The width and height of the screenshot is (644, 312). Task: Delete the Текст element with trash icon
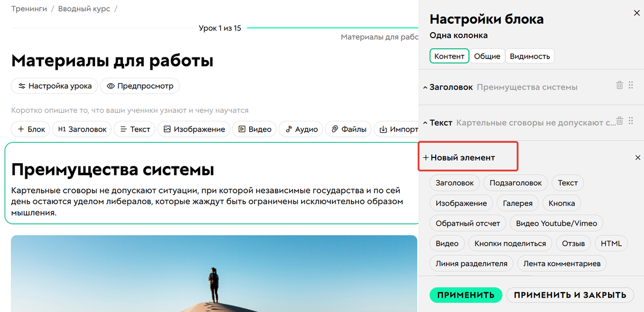pos(619,121)
